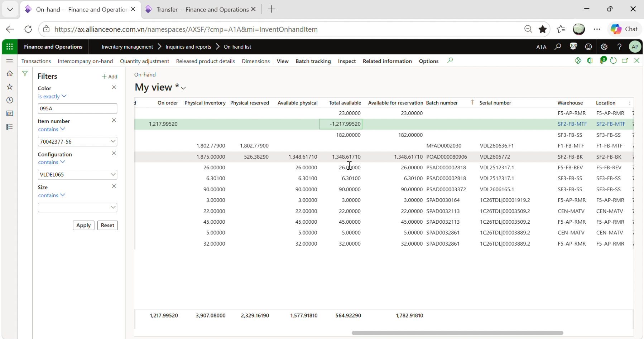Image resolution: width=644 pixels, height=339 pixels.
Task: Select batch cell POAD000080906
Action: click(x=446, y=157)
